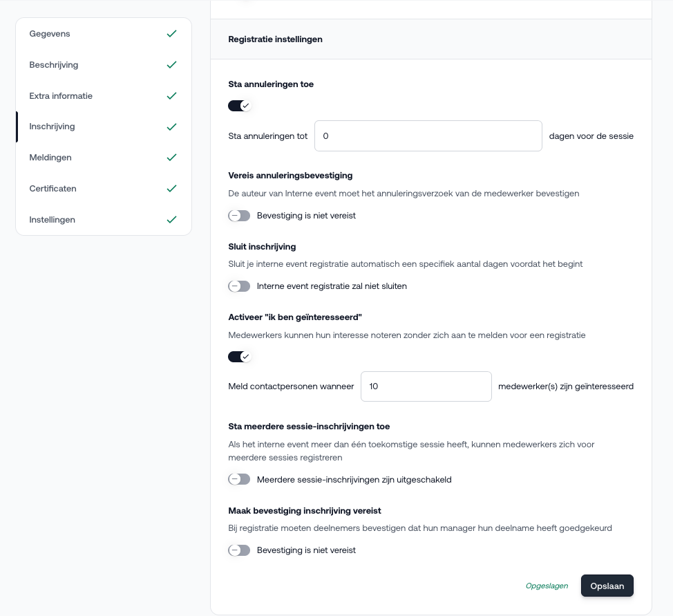Enable the "Vereis annuleringsbevestiging" toggle
673x616 pixels.
click(x=239, y=216)
